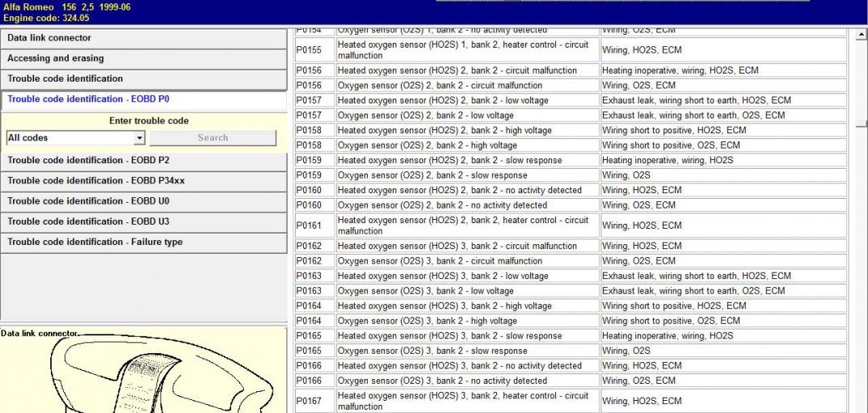The width and height of the screenshot is (868, 413).
Task: Select HO2S 2, bank 2 heater control description
Action: [468, 225]
